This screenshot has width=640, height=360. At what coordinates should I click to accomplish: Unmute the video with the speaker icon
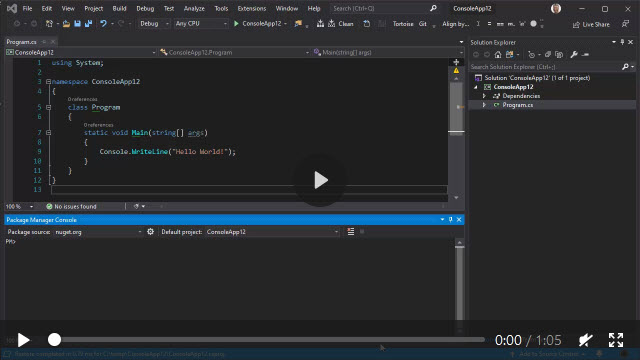(x=585, y=340)
